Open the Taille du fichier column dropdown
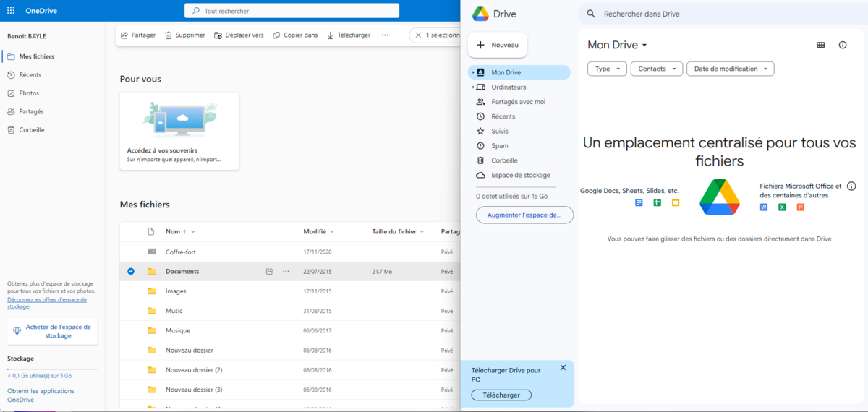The image size is (868, 412). pos(398,231)
